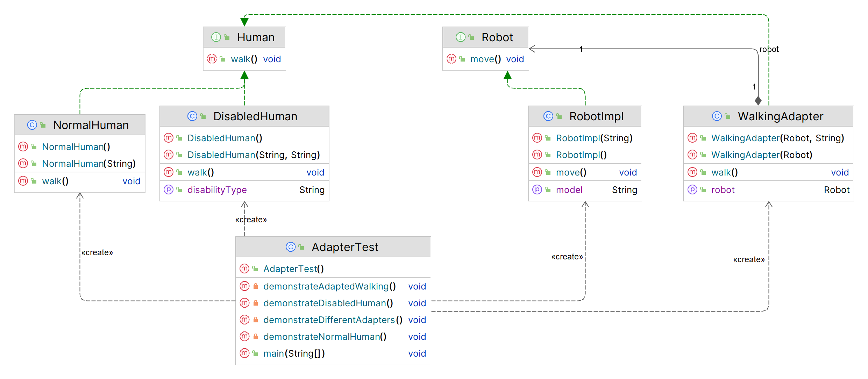Select the robot property in WalkingAdapter
The height and width of the screenshot is (379, 868).
pyautogui.click(x=723, y=190)
